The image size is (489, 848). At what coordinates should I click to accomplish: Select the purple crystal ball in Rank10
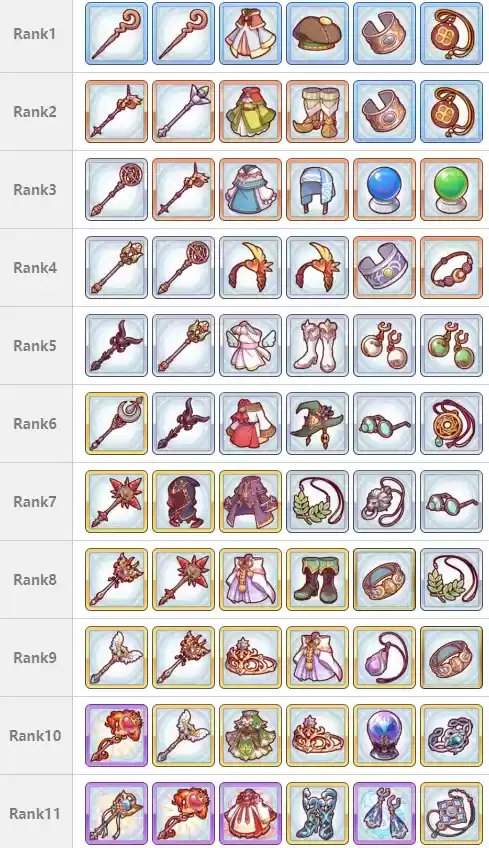(384, 734)
